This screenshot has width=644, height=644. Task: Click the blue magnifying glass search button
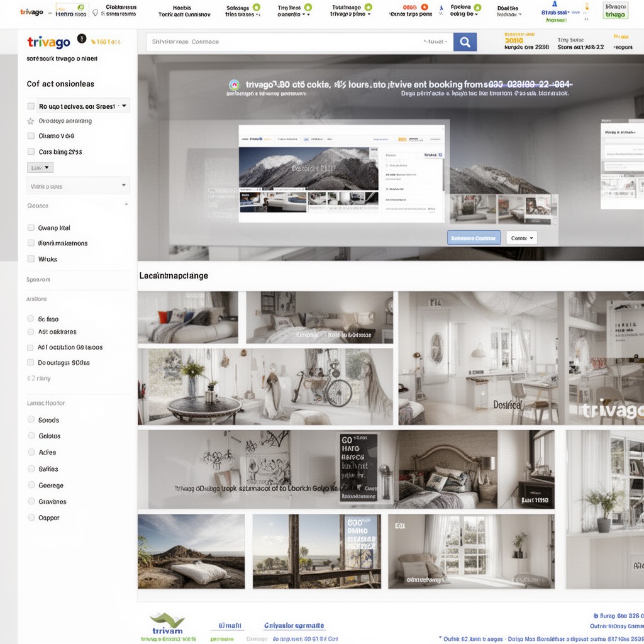pyautogui.click(x=465, y=42)
